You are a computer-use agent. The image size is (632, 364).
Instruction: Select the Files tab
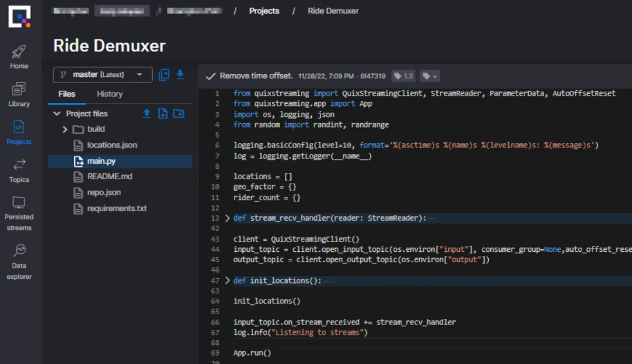click(x=66, y=94)
